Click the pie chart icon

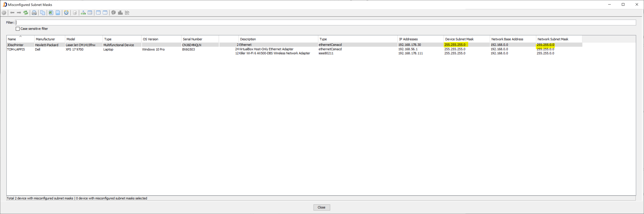pyautogui.click(x=114, y=12)
